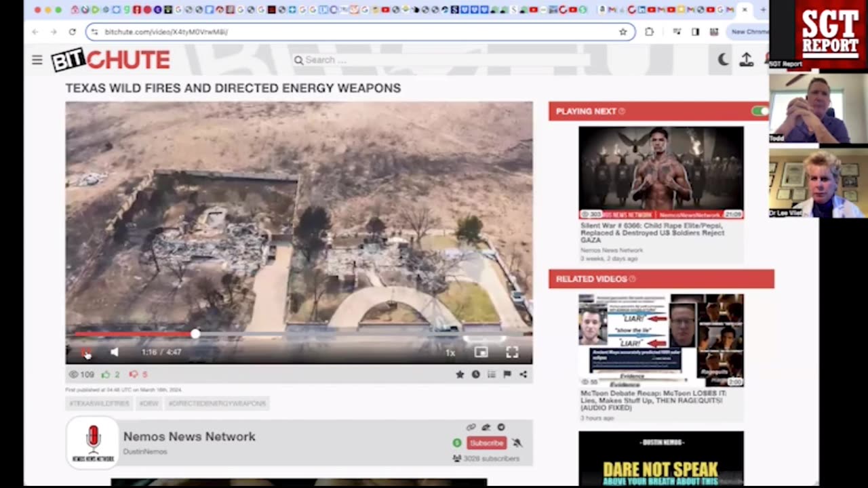Screen dimensions: 868x488
Task: Click the #DEW hashtag
Action: [149, 403]
